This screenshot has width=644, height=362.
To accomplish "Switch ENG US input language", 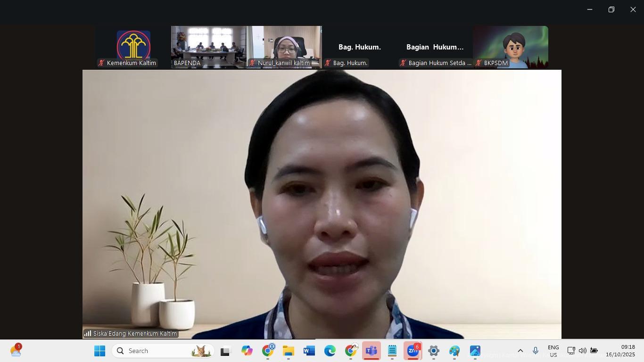I will click(553, 351).
